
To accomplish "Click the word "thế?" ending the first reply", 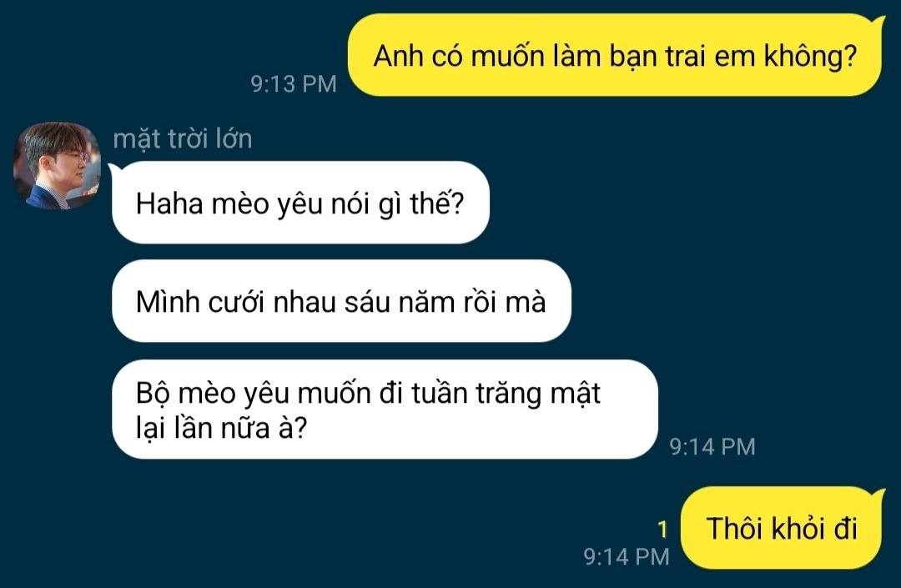I will pyautogui.click(x=436, y=204).
